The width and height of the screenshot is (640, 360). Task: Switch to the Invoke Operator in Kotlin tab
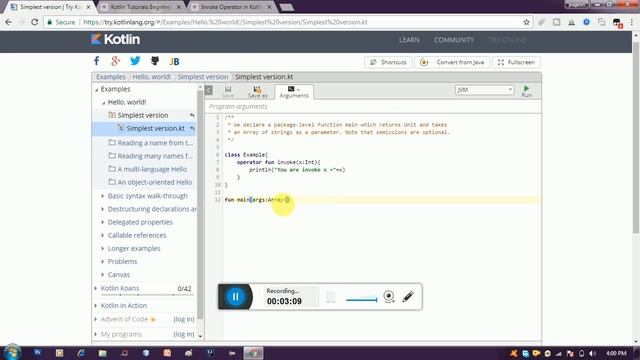click(231, 7)
